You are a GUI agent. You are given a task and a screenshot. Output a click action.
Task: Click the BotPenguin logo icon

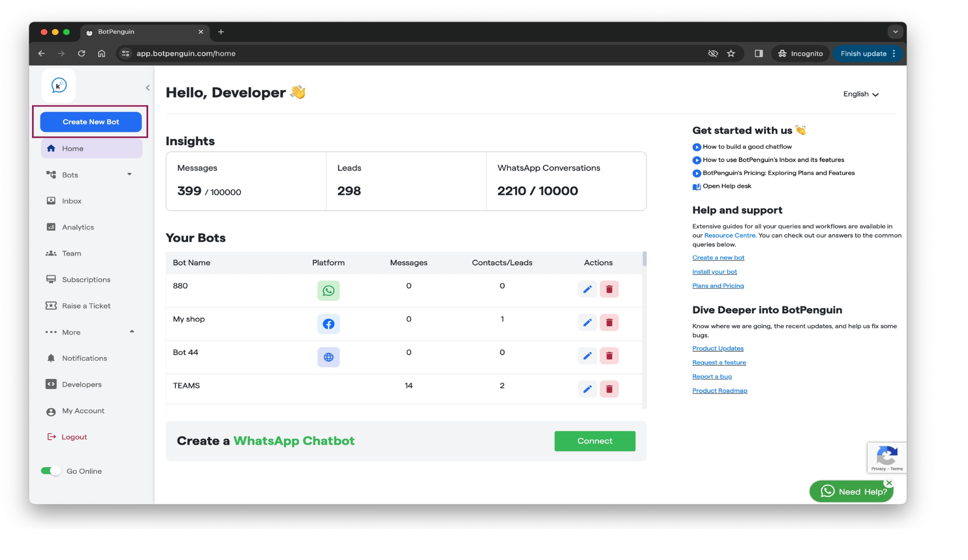tap(59, 85)
